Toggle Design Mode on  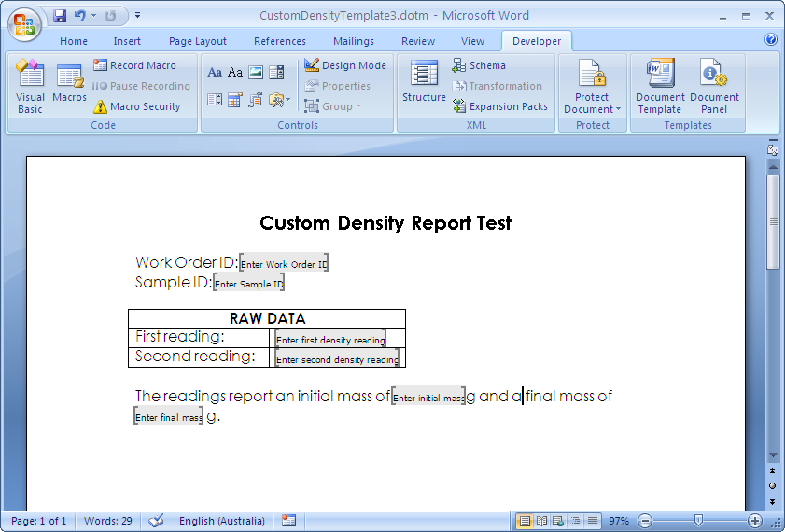click(344, 65)
